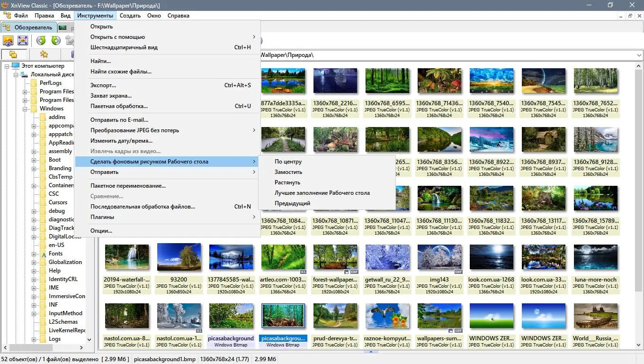
Task: Expand the Boot folder in tree
Action: click(x=34, y=160)
